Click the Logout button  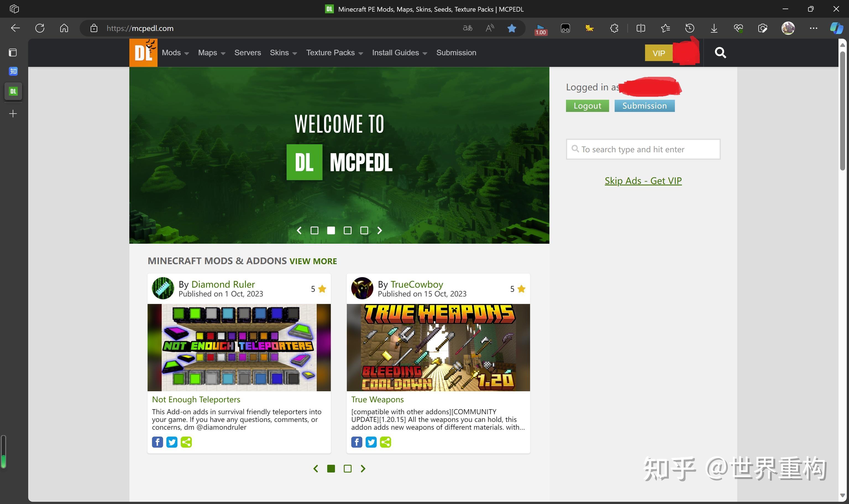click(587, 105)
